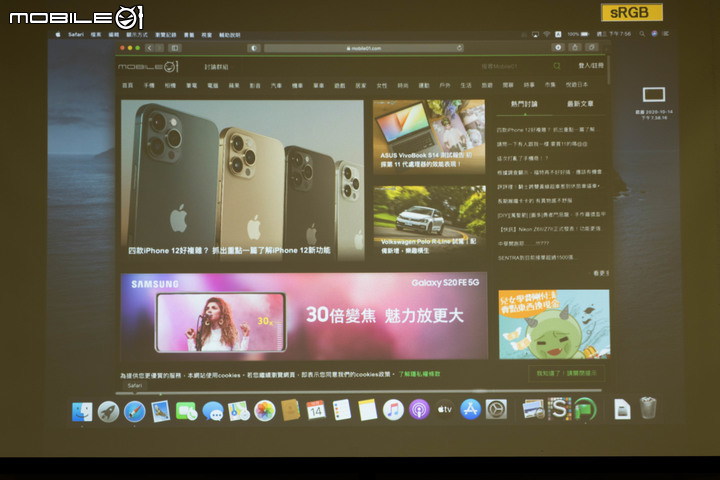Click the green search magnifier on Mobile01

(557, 66)
